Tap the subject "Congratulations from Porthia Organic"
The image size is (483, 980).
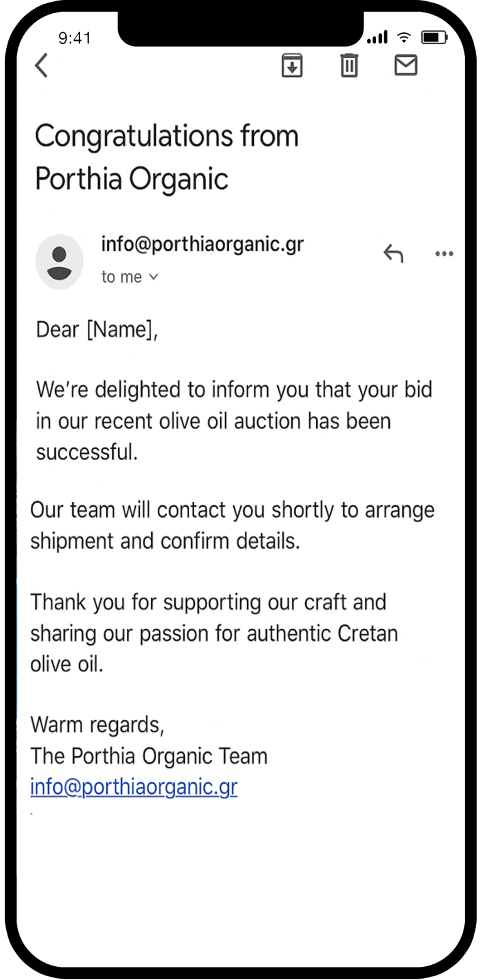pyautogui.click(x=166, y=157)
